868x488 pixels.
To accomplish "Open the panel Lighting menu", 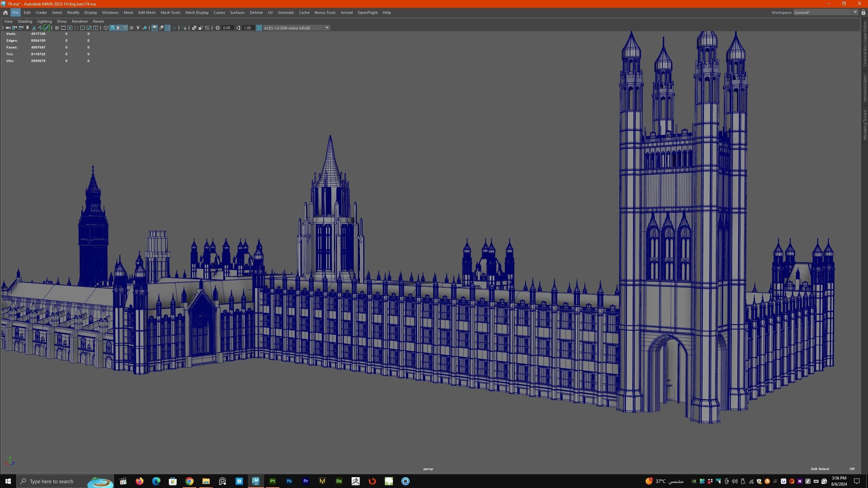I will tap(44, 21).
